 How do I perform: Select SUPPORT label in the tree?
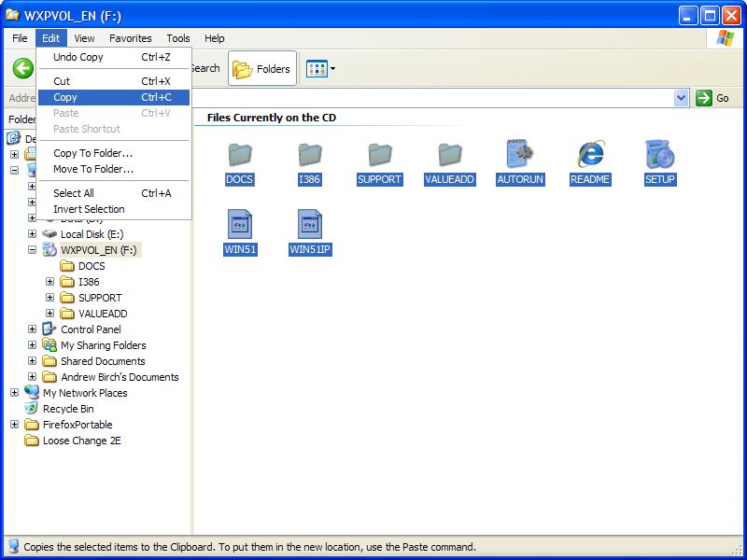[x=100, y=298]
